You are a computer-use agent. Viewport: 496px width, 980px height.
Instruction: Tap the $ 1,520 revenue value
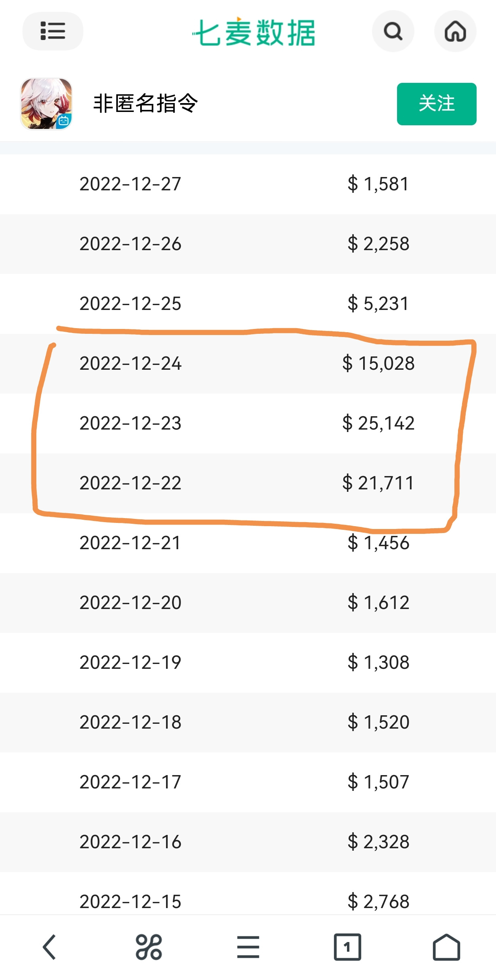coord(378,722)
